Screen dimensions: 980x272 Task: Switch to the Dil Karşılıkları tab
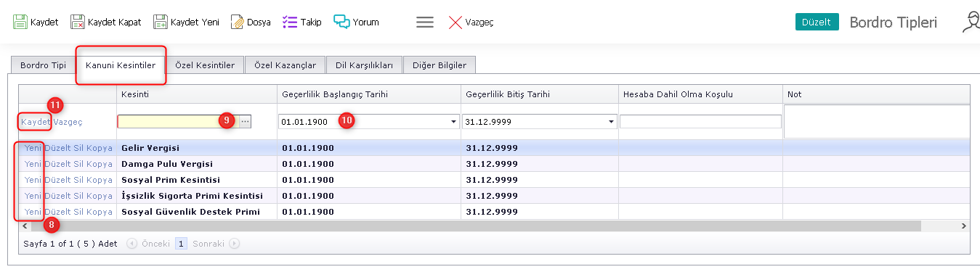(x=364, y=65)
